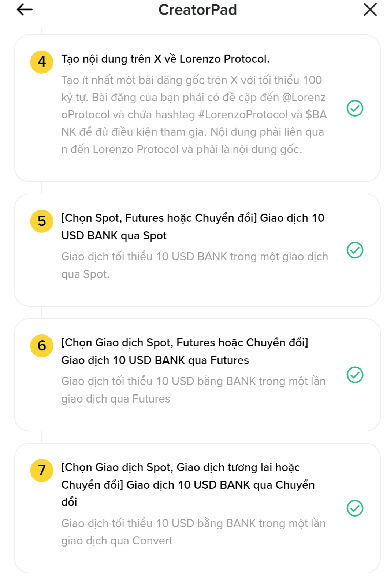Tap the green checkmark for Spot task
This screenshot has height=588, width=387.
click(355, 250)
